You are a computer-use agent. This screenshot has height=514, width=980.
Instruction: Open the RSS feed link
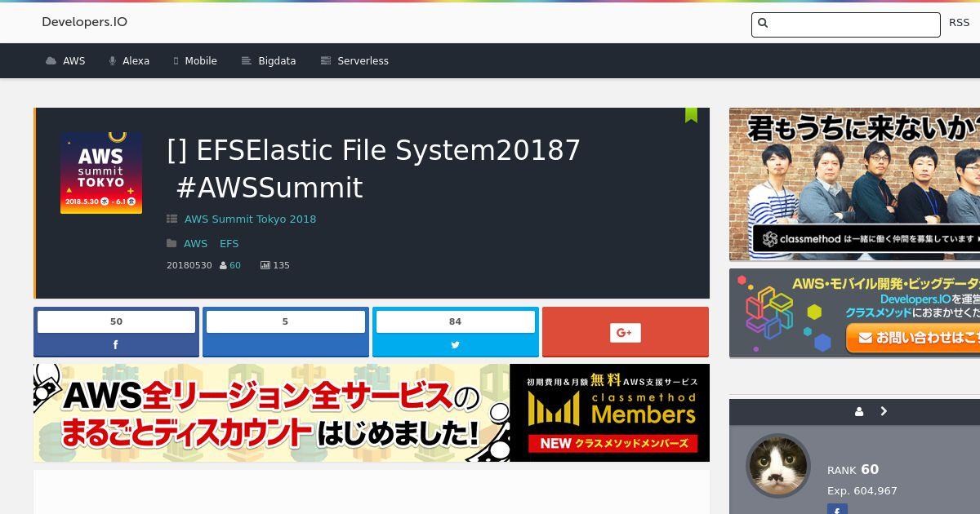tap(959, 23)
